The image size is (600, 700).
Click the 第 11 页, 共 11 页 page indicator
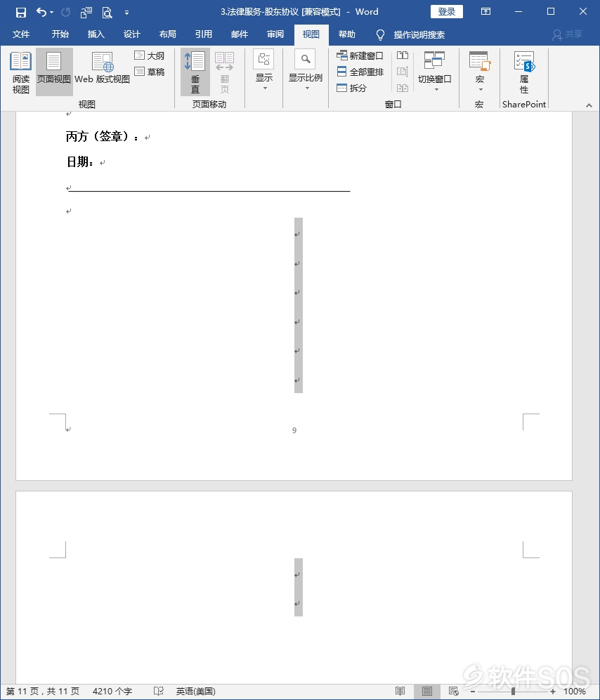[43, 692]
